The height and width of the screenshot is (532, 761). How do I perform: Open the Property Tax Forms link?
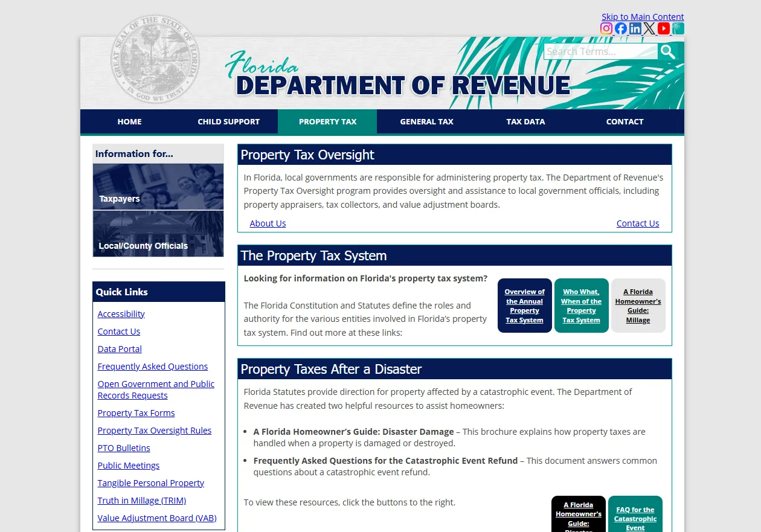click(x=136, y=413)
